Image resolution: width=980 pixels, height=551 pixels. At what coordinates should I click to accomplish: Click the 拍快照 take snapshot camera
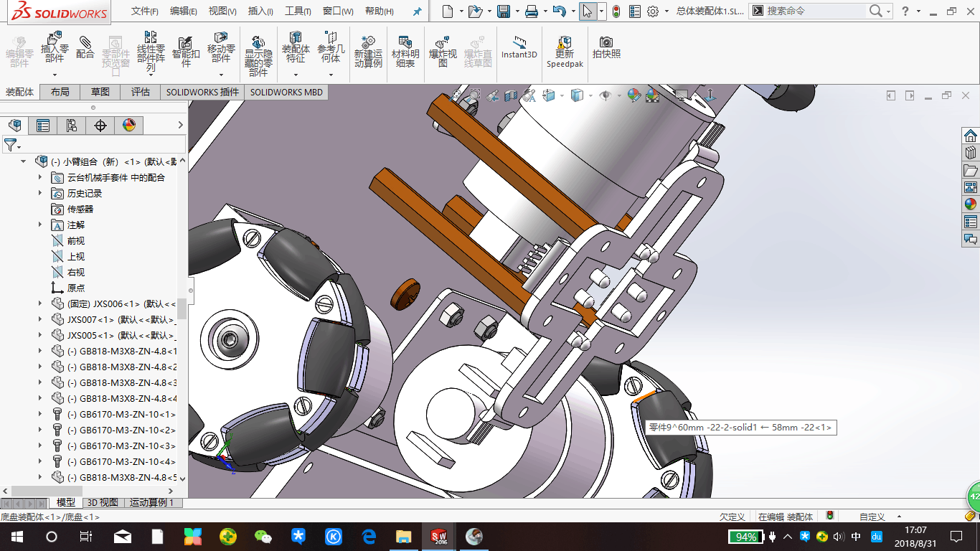[x=607, y=47]
